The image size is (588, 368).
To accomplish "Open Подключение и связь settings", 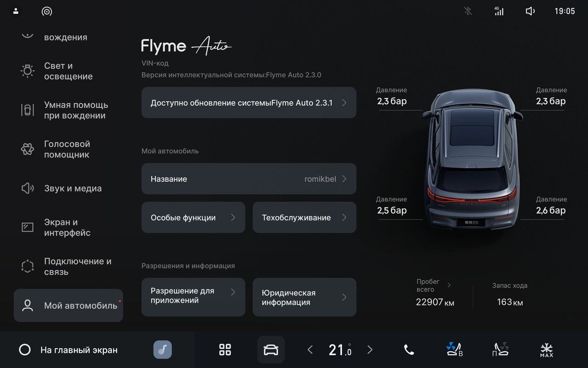I will [x=68, y=267].
